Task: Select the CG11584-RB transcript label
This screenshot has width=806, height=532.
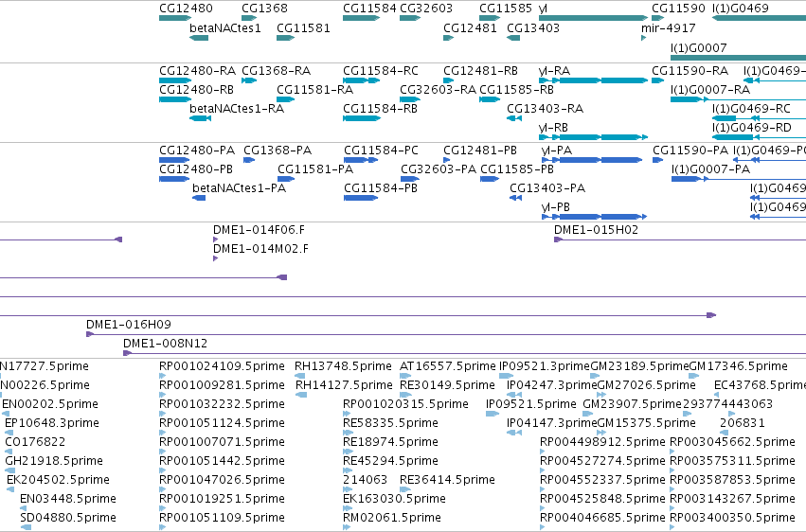Action: coord(380,108)
